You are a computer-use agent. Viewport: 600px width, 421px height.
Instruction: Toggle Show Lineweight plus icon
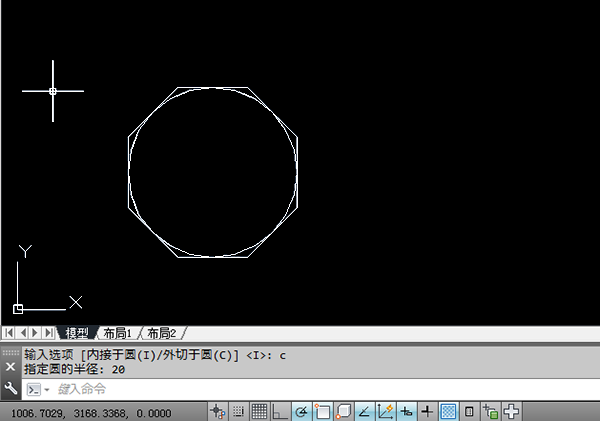click(427, 412)
